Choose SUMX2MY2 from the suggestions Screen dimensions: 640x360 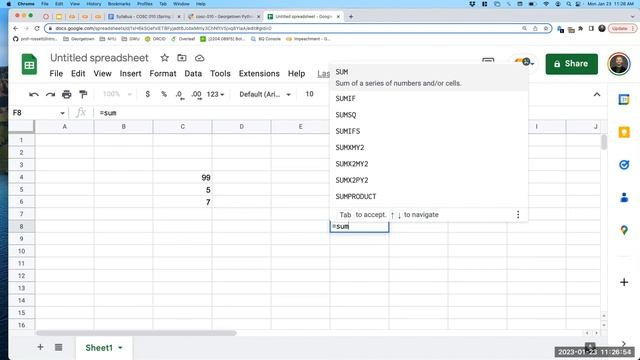coord(429,164)
